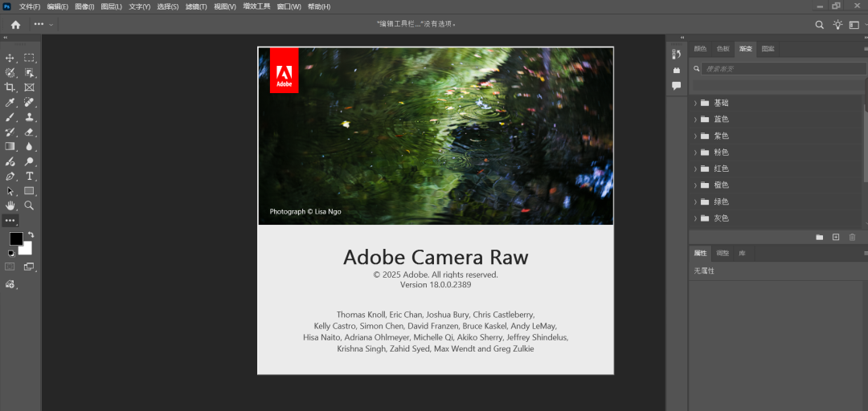Create new gradient button

(x=836, y=238)
